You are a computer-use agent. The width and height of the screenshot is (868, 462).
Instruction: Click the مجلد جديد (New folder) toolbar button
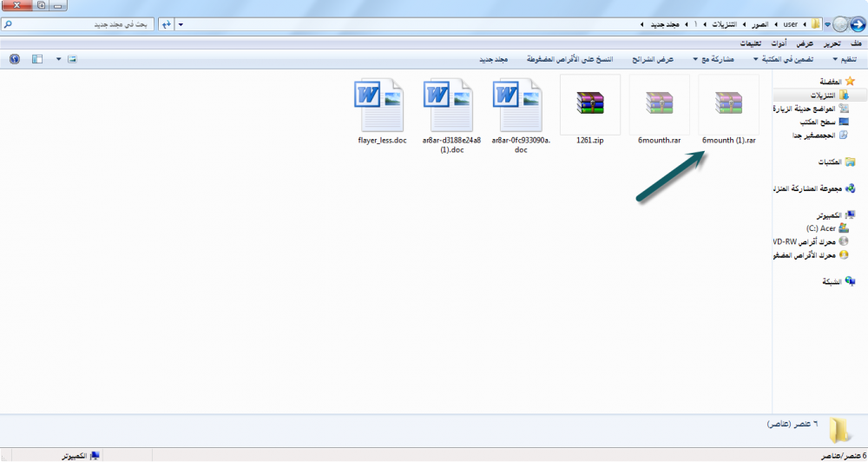[493, 59]
